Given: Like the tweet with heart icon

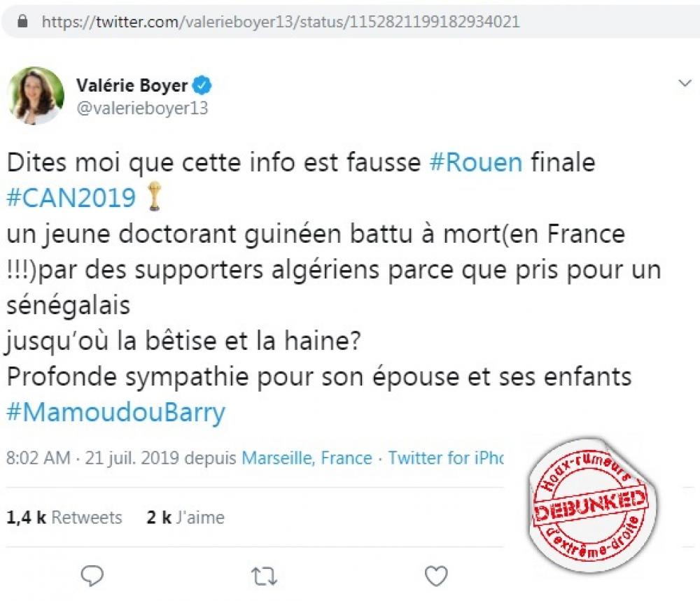Looking at the screenshot, I should click(435, 576).
